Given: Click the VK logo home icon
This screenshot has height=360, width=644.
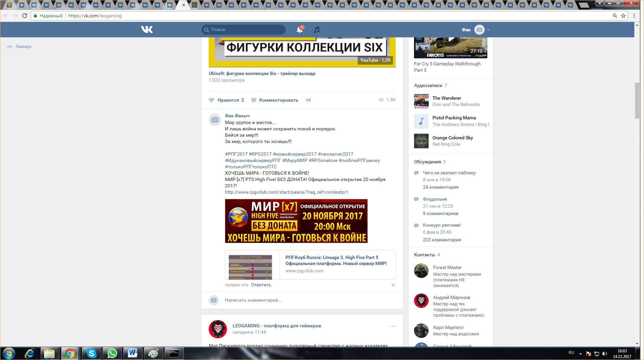Looking at the screenshot, I should coord(147,30).
